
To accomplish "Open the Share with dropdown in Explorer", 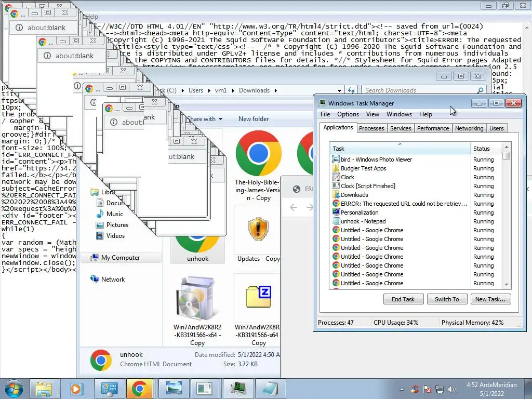I will pyautogui.click(x=205, y=119).
